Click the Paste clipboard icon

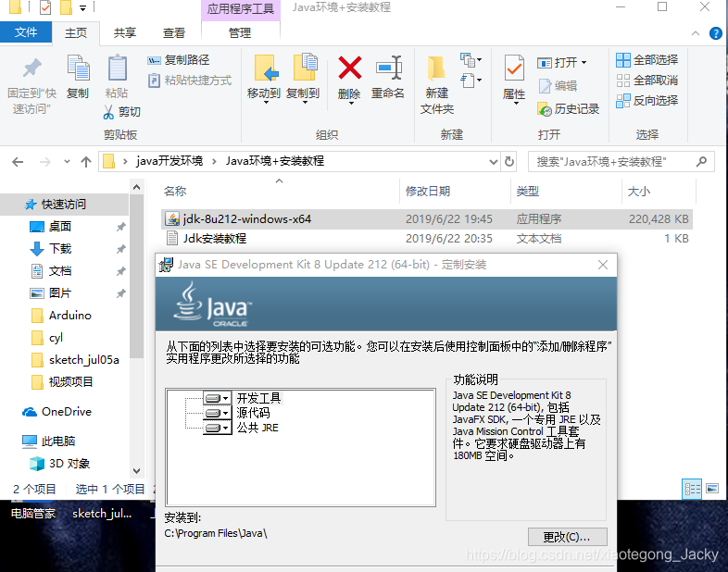(117, 68)
